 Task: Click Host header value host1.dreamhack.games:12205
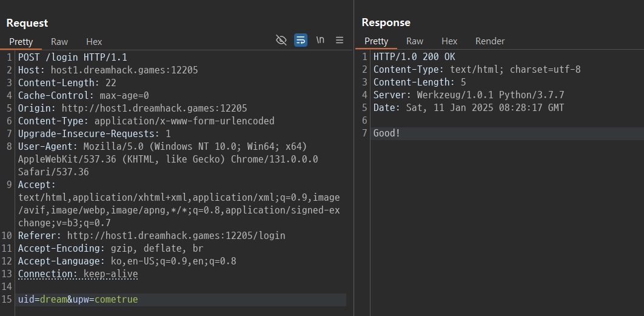click(124, 70)
